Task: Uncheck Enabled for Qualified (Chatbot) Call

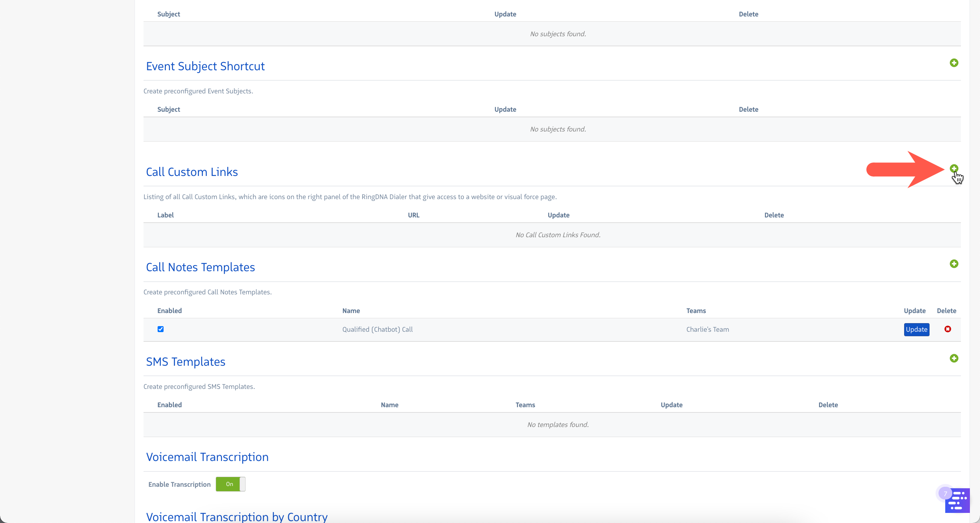Action: coord(161,329)
